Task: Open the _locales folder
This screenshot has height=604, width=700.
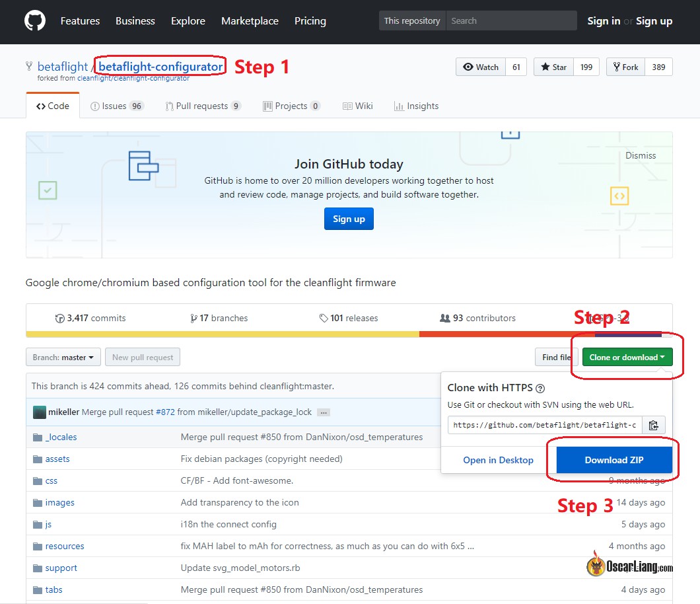Action: click(x=61, y=437)
